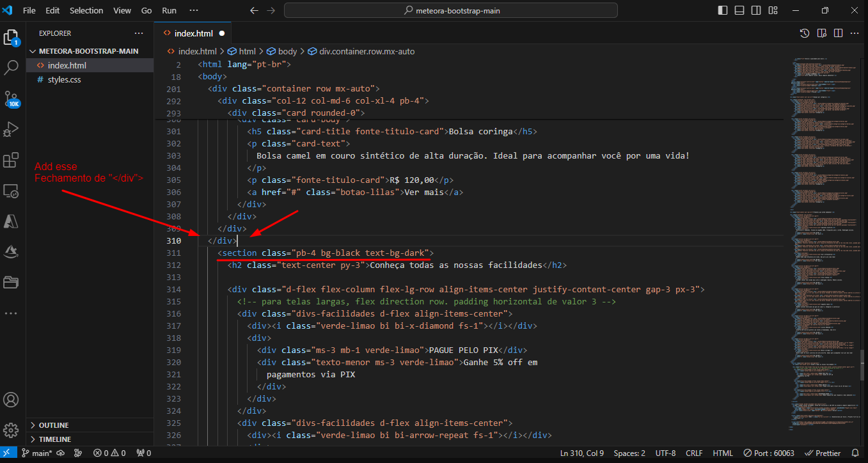Open the File menu
This screenshot has width=868, height=463.
pyautogui.click(x=29, y=11)
